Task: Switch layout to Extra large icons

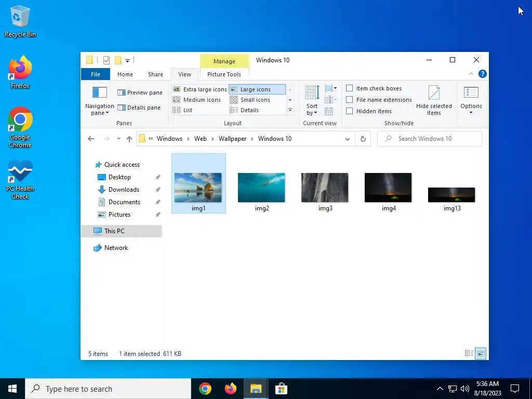Action: click(199, 89)
